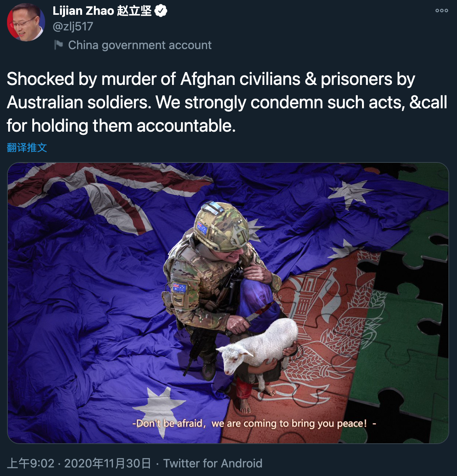This screenshot has height=476, width=457.
Task: Click the blue verified badge
Action: (161, 11)
